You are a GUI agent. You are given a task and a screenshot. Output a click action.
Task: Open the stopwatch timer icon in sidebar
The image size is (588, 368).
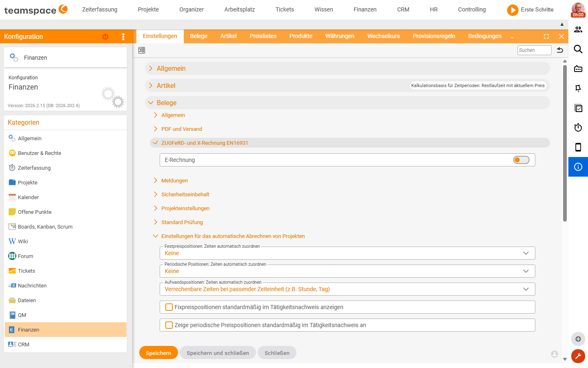point(578,128)
